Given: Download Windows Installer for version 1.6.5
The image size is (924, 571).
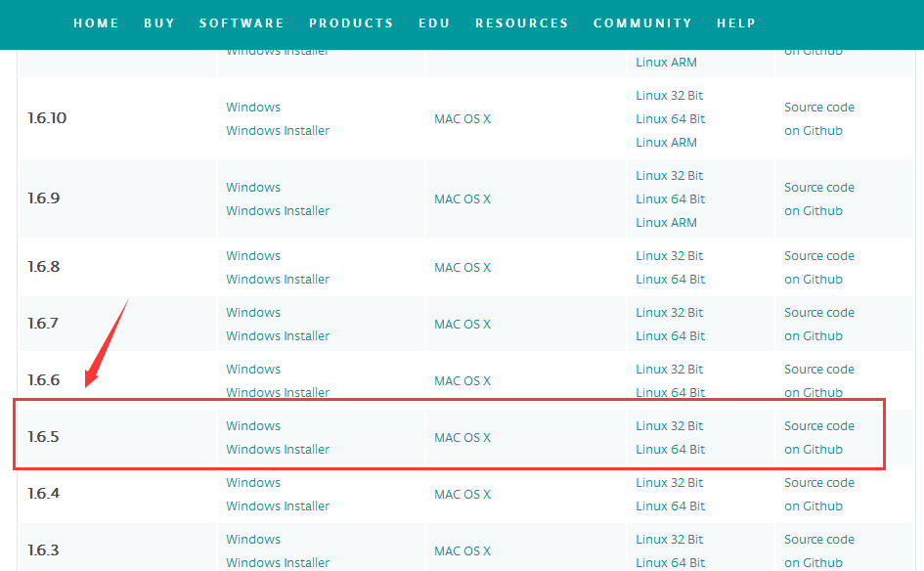Looking at the screenshot, I should tap(278, 449).
